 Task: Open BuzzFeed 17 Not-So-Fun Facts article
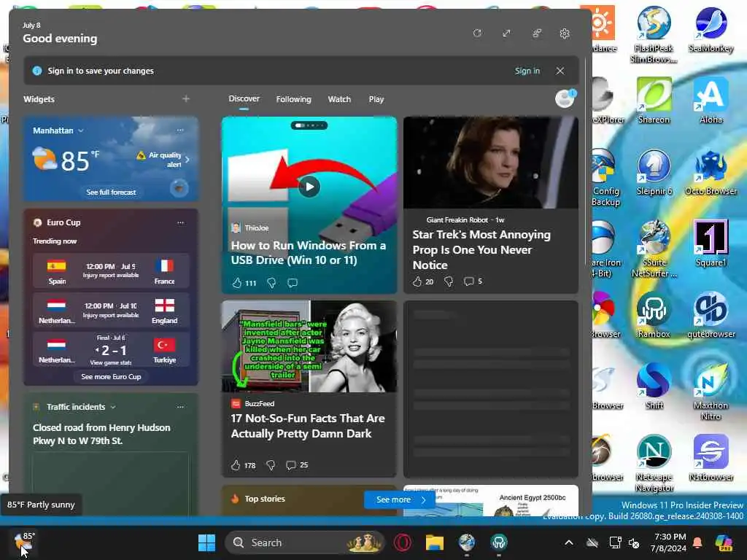308,426
